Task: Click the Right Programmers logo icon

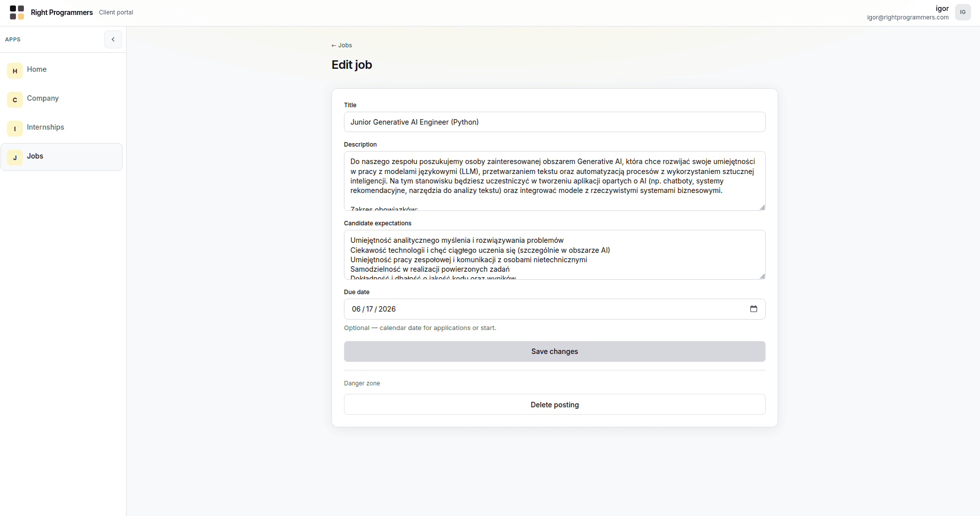Action: tap(17, 12)
